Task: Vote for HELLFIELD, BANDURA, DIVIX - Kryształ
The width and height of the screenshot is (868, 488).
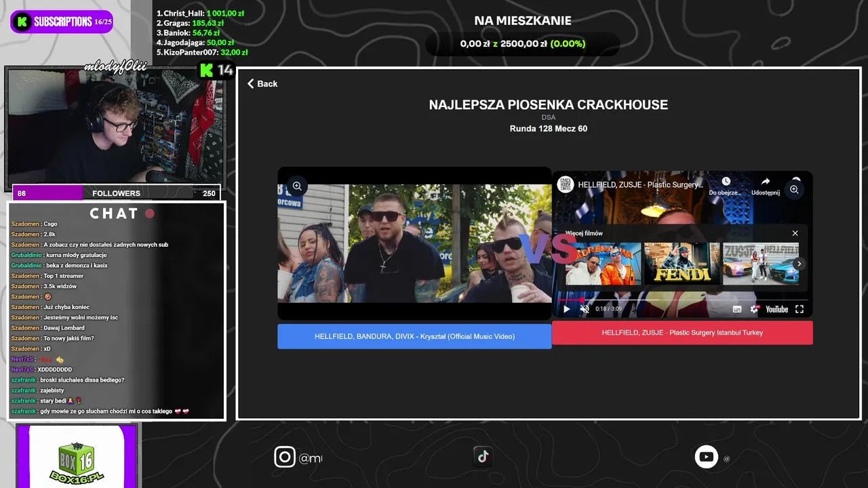Action: coord(414,336)
